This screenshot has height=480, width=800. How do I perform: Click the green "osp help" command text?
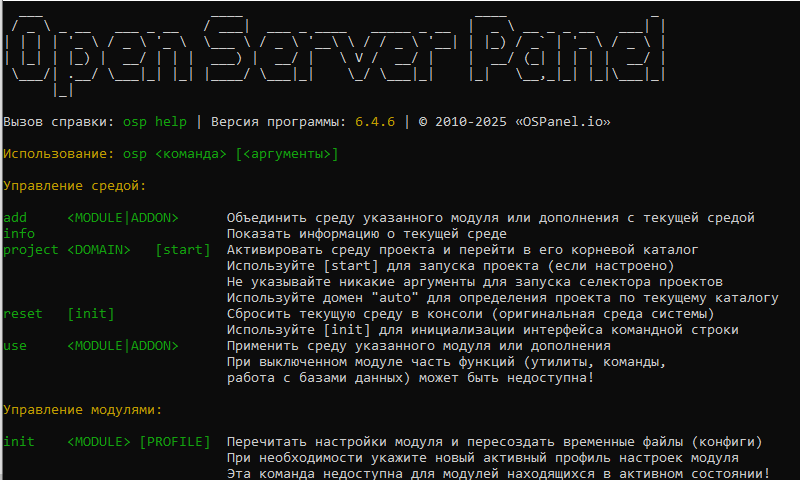pos(155,122)
